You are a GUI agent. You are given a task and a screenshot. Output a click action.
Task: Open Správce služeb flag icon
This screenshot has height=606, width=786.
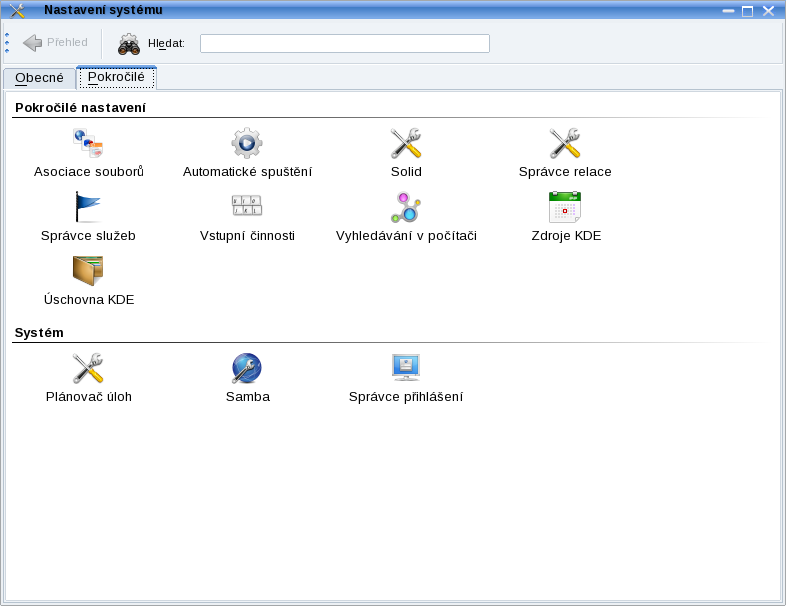88,207
